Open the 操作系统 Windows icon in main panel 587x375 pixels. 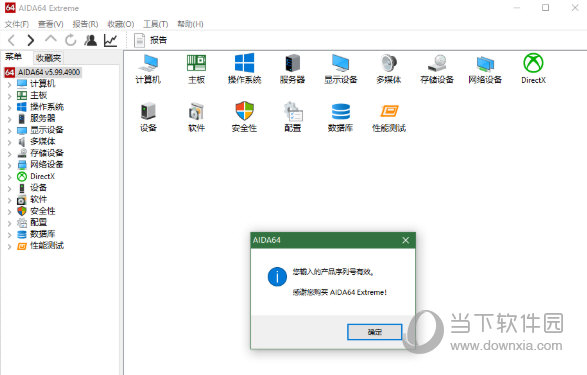point(244,69)
